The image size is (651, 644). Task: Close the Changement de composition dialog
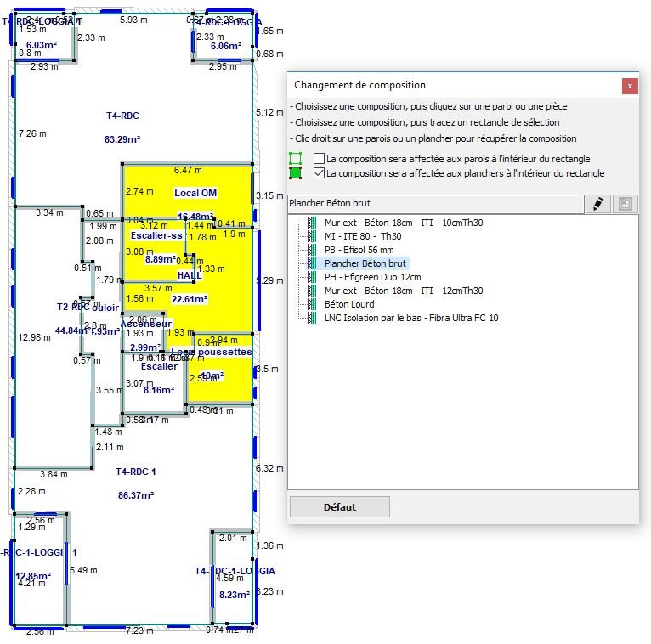[x=629, y=85]
